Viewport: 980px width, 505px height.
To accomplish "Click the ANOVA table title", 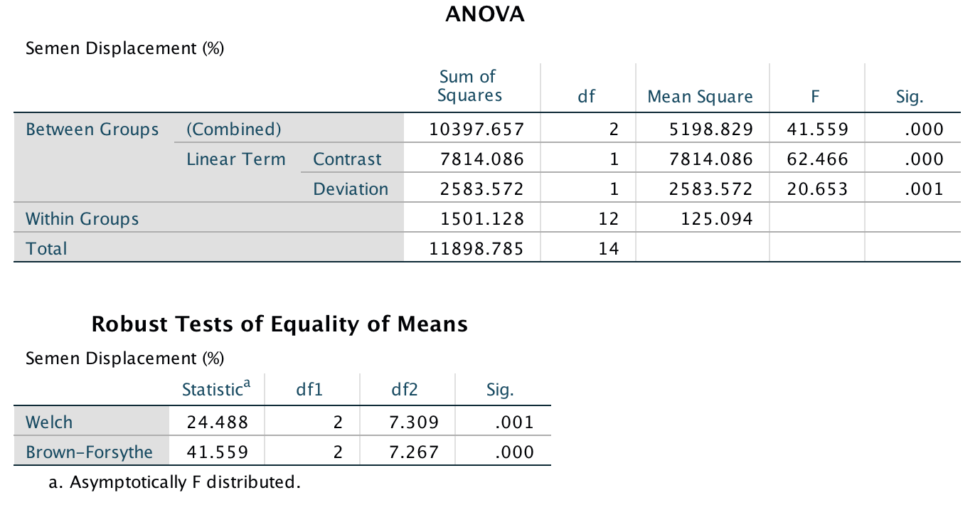I will point(484,14).
